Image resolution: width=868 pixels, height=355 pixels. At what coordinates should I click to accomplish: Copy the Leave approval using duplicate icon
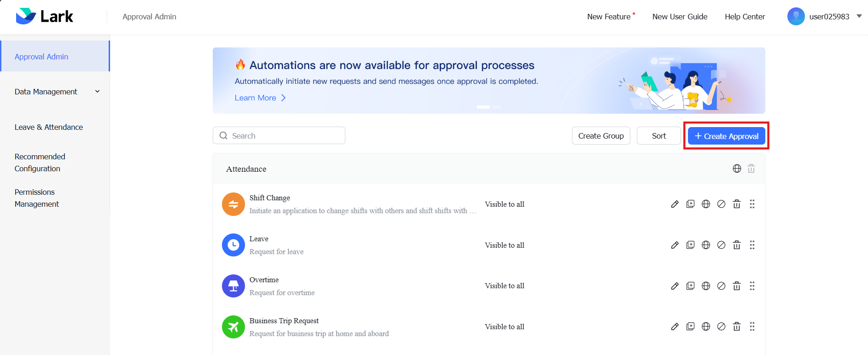690,245
